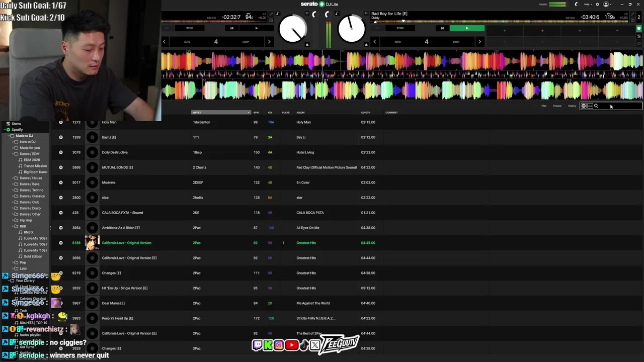
Task: Double the loop size on the right deck
Action: tap(479, 42)
